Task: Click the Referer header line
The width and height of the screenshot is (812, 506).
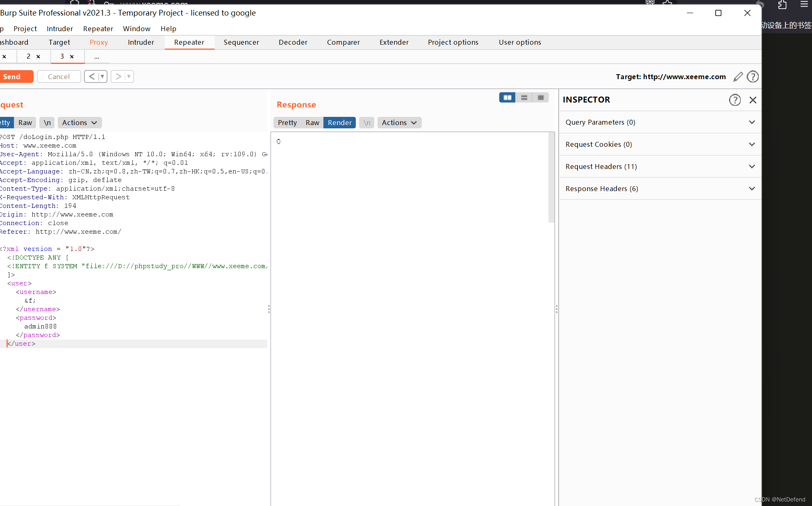Action: [x=61, y=232]
